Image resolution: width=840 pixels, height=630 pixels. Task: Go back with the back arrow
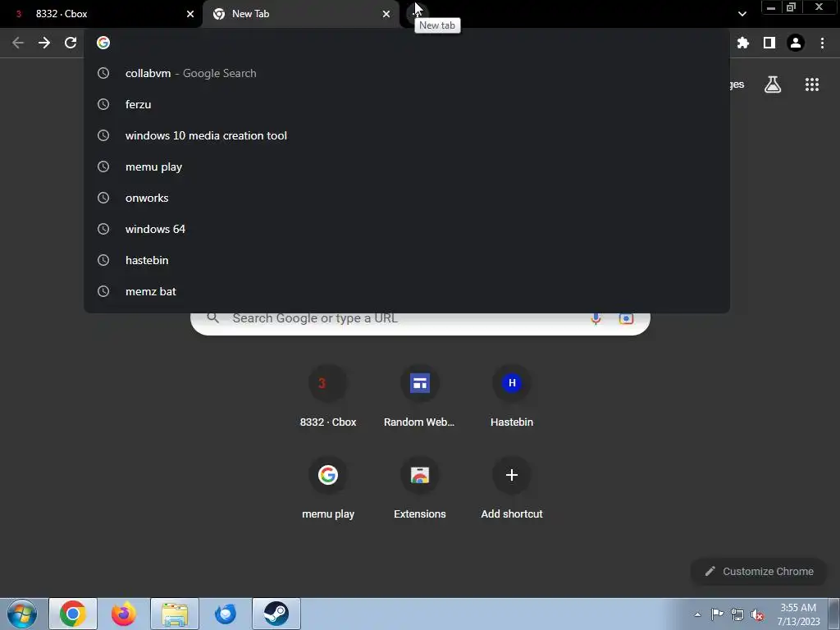[x=18, y=43]
